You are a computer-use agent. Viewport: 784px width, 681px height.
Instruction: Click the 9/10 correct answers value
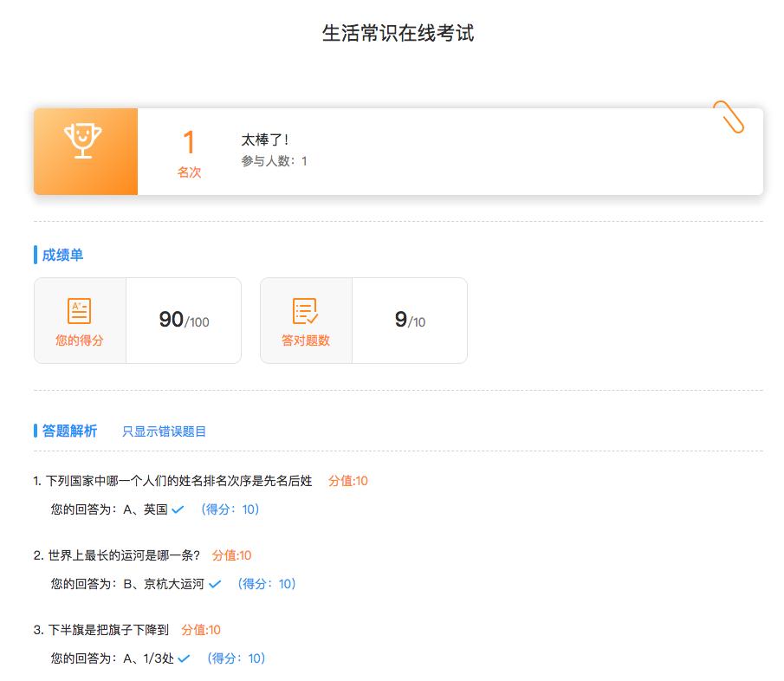[x=410, y=320]
